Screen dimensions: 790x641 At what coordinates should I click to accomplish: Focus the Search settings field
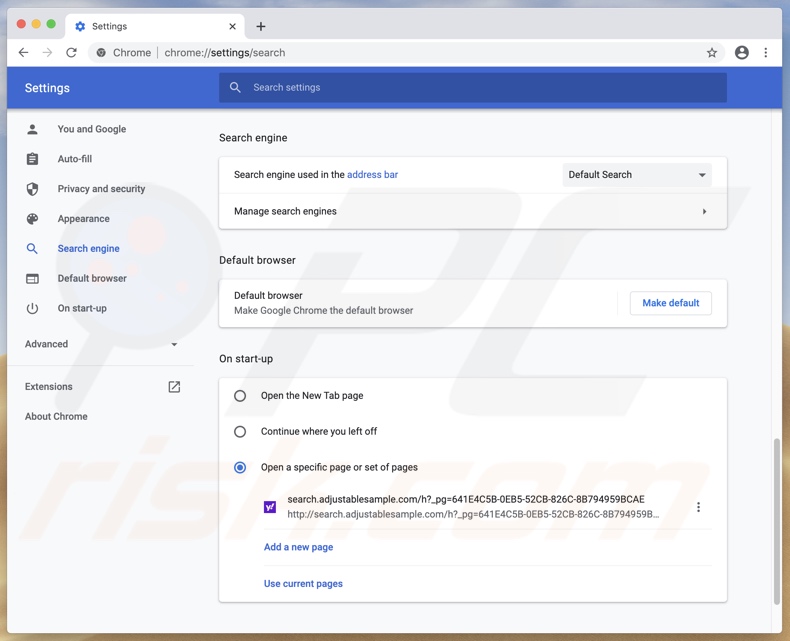pyautogui.click(x=480, y=88)
